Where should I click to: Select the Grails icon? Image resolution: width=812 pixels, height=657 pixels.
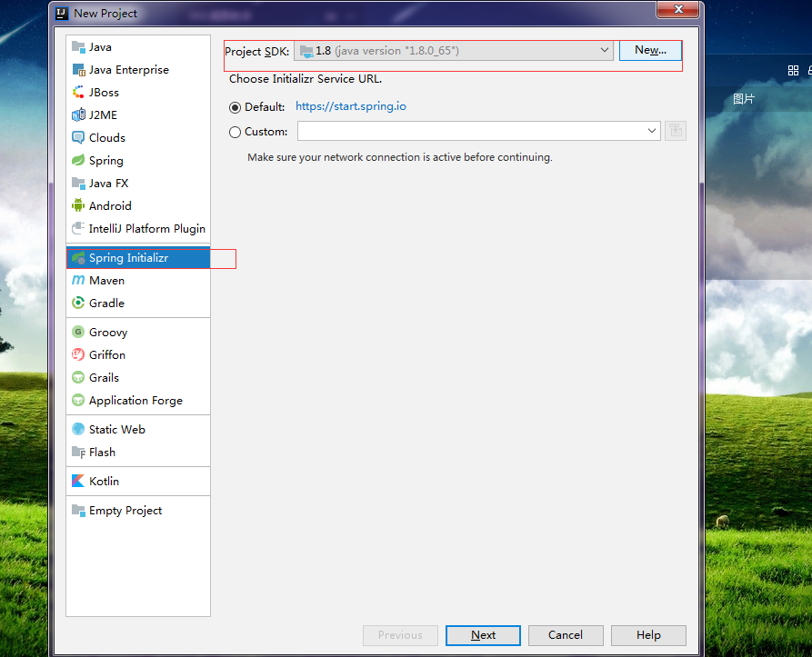(x=78, y=378)
